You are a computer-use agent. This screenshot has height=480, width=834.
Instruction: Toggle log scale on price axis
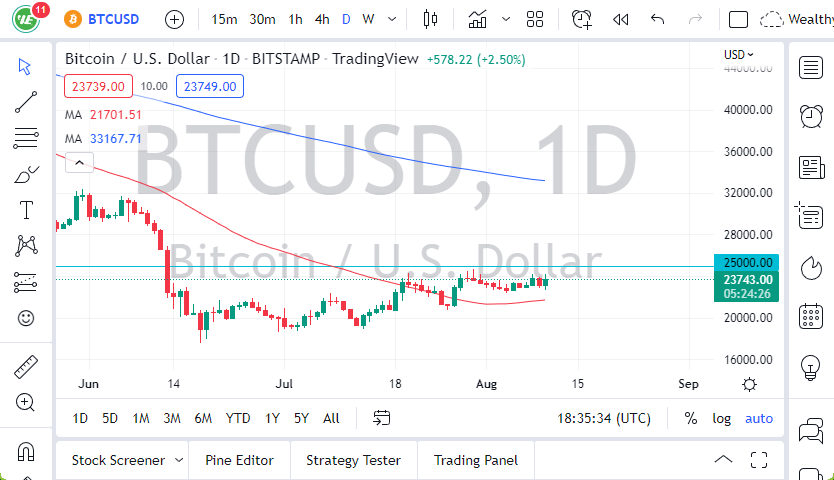(721, 418)
